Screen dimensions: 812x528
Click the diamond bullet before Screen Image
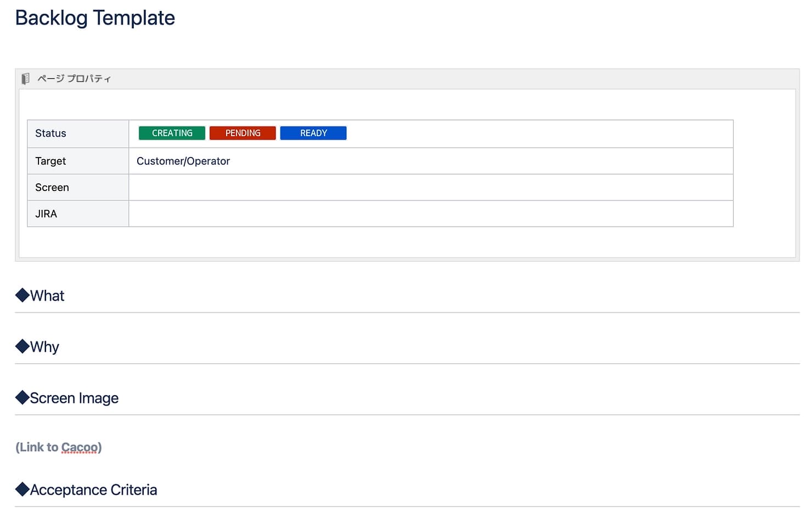(22, 397)
